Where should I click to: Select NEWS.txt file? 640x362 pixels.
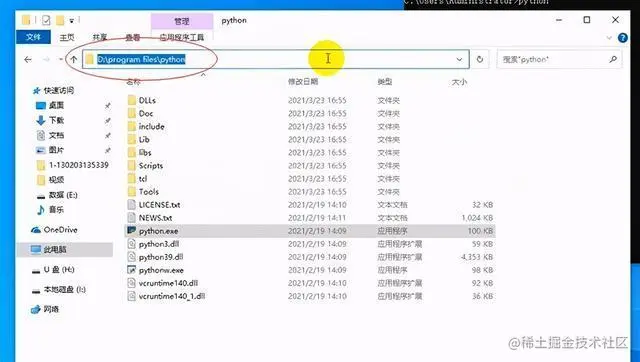coord(155,218)
